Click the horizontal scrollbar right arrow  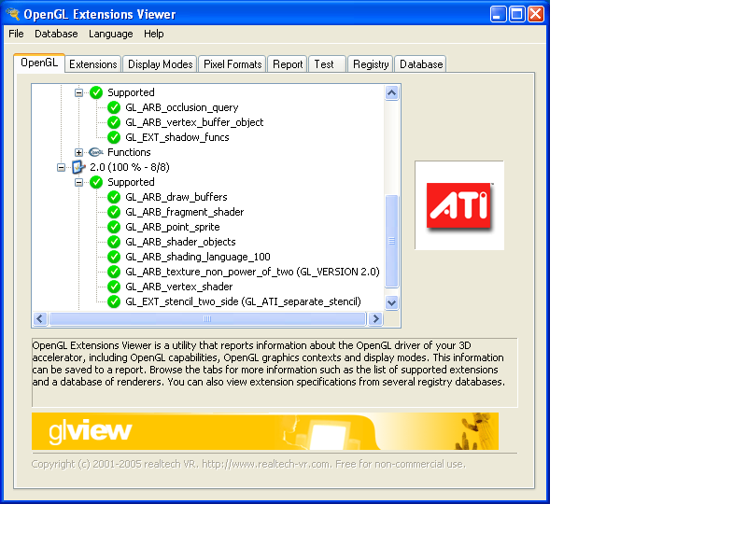(x=375, y=318)
